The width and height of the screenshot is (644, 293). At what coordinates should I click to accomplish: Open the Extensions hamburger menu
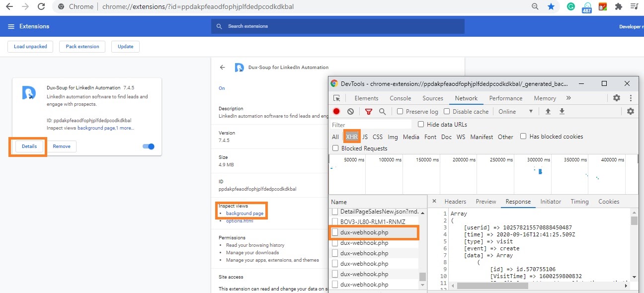tap(11, 26)
